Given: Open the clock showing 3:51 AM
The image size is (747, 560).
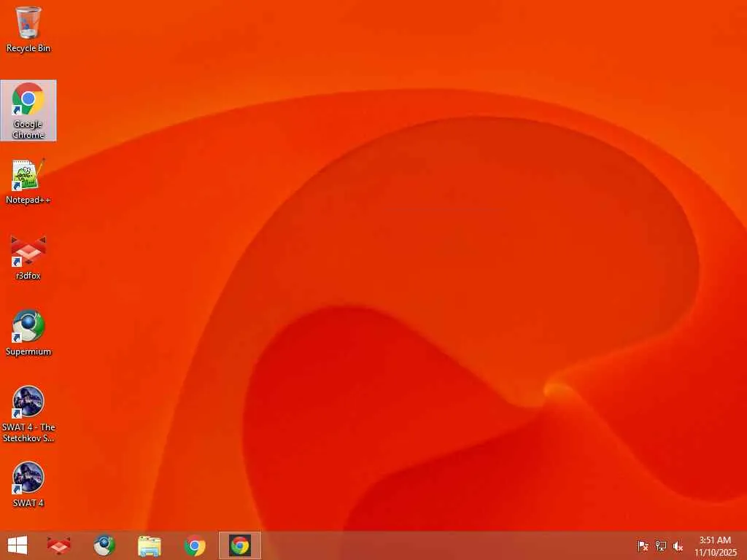Looking at the screenshot, I should click(715, 546).
